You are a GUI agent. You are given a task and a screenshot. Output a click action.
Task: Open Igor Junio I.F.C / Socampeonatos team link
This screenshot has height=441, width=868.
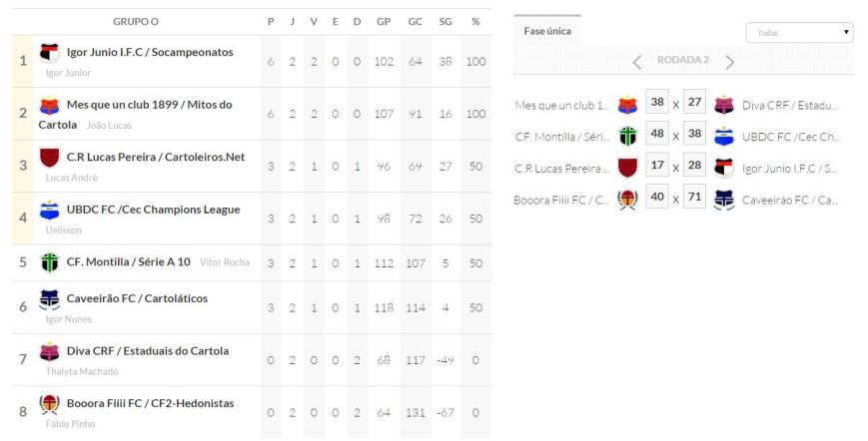click(x=150, y=52)
